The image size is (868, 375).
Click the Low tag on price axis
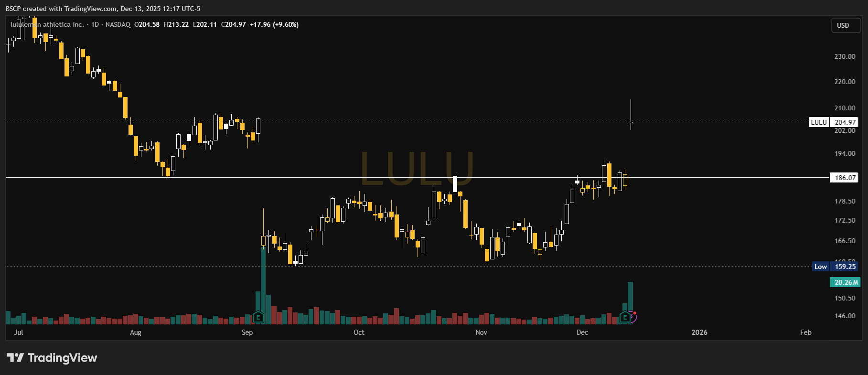[x=821, y=267]
